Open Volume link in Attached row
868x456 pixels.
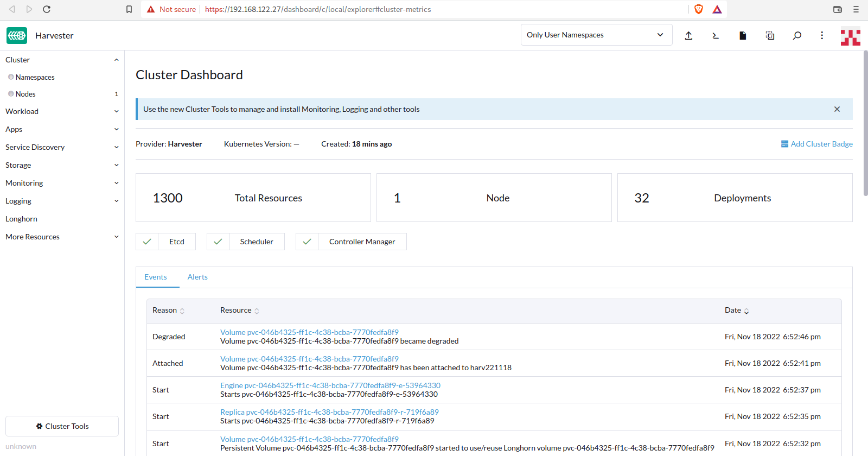(x=309, y=359)
